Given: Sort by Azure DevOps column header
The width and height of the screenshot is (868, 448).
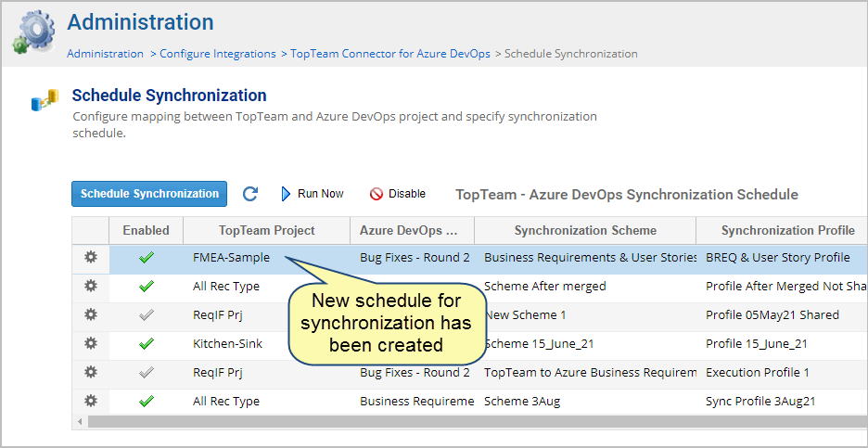Looking at the screenshot, I should coord(412,230).
